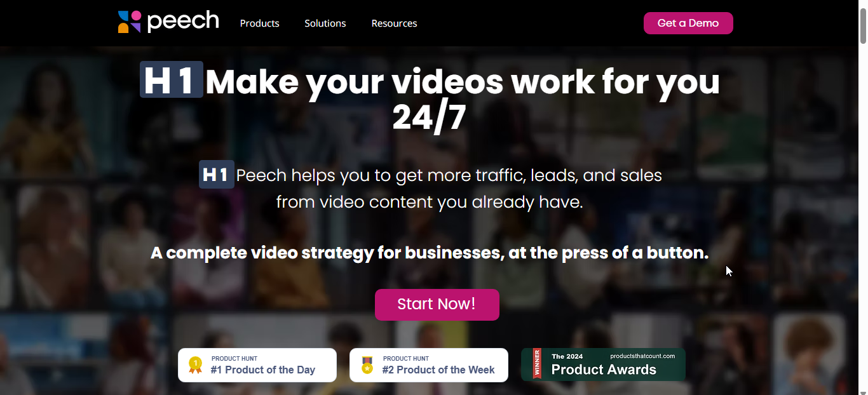868x395 pixels.
Task: Click the red WINNER ribbon icon
Action: pyautogui.click(x=537, y=364)
